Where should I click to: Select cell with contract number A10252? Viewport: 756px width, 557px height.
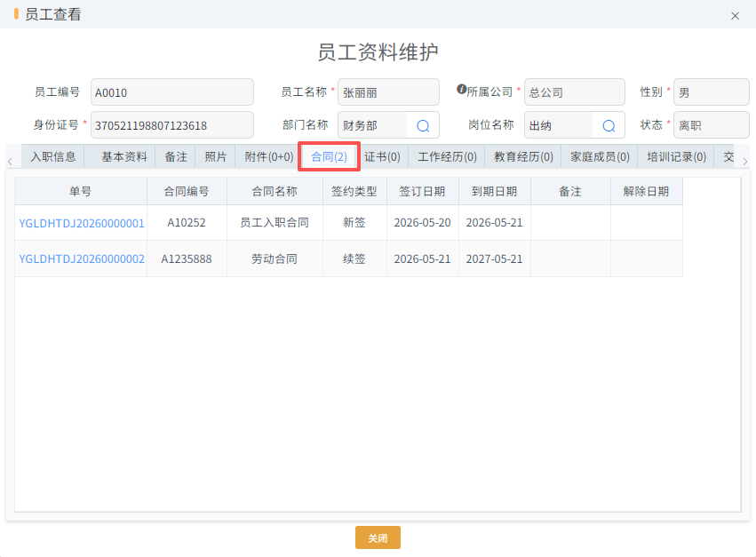(187, 223)
